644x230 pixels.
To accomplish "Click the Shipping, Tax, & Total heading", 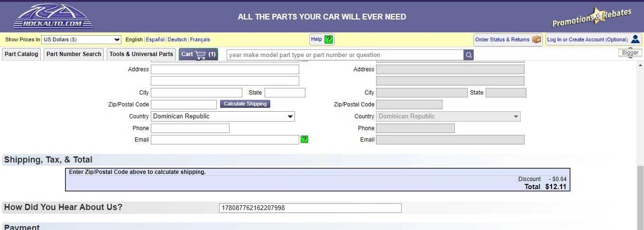I will click(x=48, y=160).
